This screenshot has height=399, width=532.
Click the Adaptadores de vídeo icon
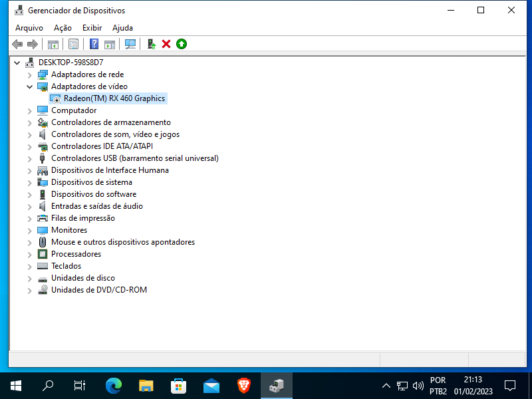[x=43, y=86]
